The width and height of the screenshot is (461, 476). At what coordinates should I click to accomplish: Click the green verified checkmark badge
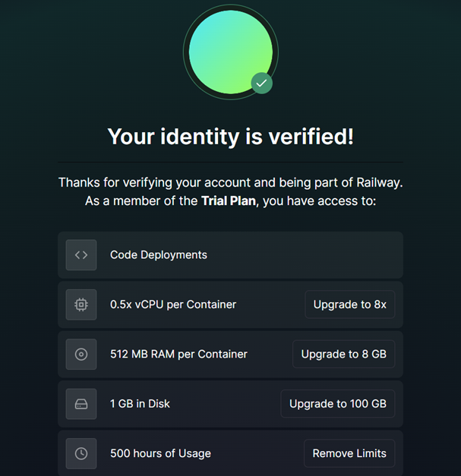pos(261,84)
